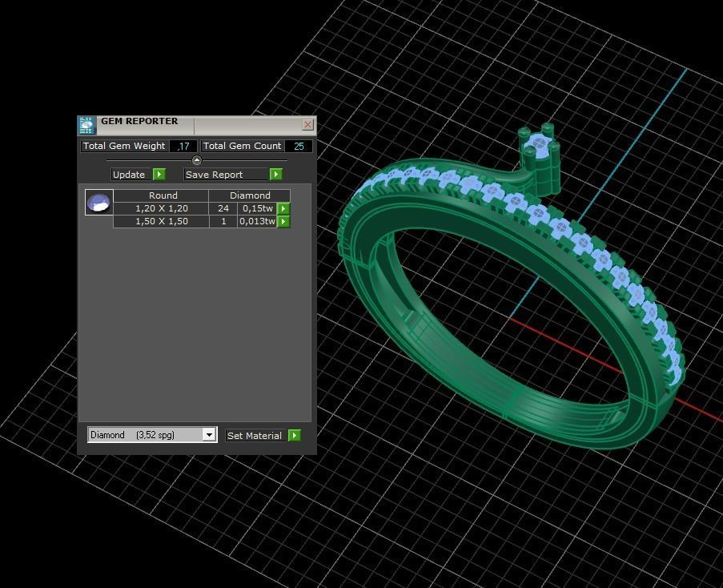Image resolution: width=723 pixels, height=588 pixels.
Task: Click the Set Material label
Action: (x=256, y=435)
